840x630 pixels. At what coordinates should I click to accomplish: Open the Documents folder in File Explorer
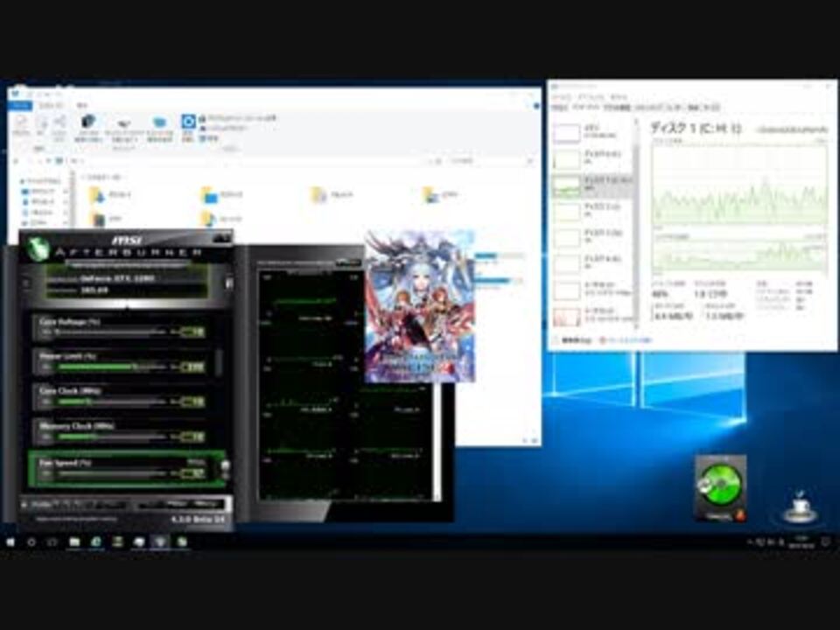(x=331, y=194)
